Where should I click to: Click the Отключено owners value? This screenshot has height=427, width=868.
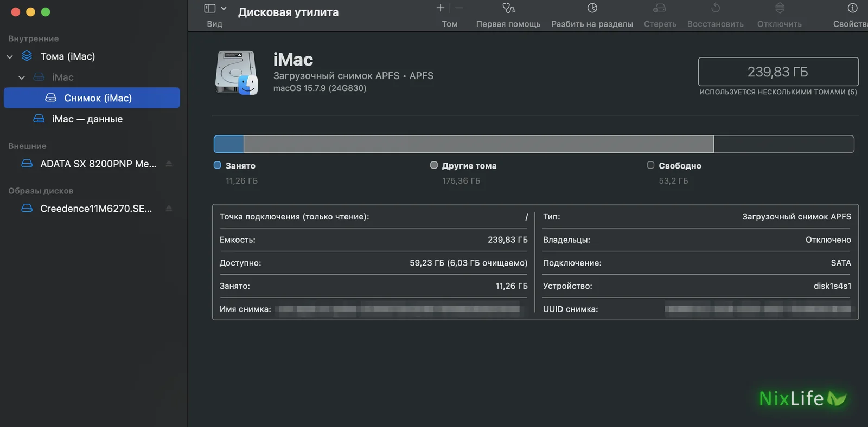[x=828, y=240]
